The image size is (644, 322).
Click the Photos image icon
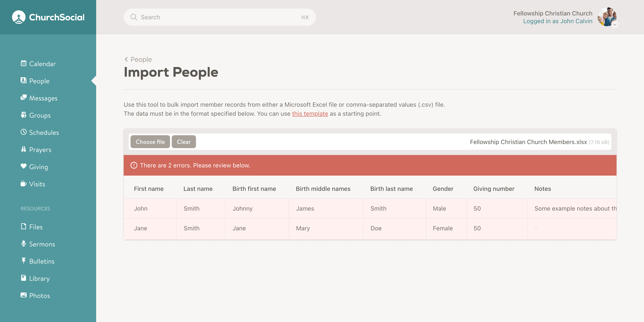pos(23,295)
